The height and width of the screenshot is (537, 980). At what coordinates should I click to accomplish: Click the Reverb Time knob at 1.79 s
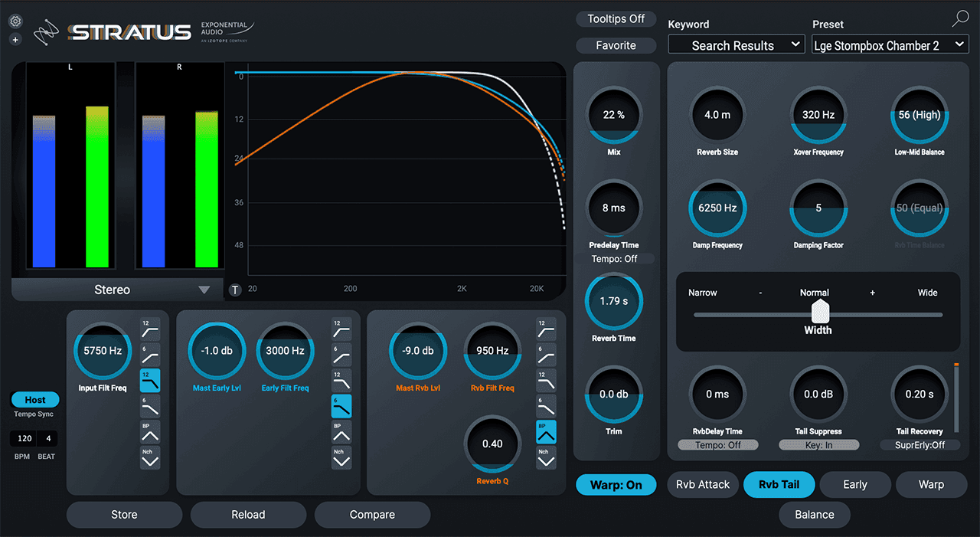tap(614, 301)
